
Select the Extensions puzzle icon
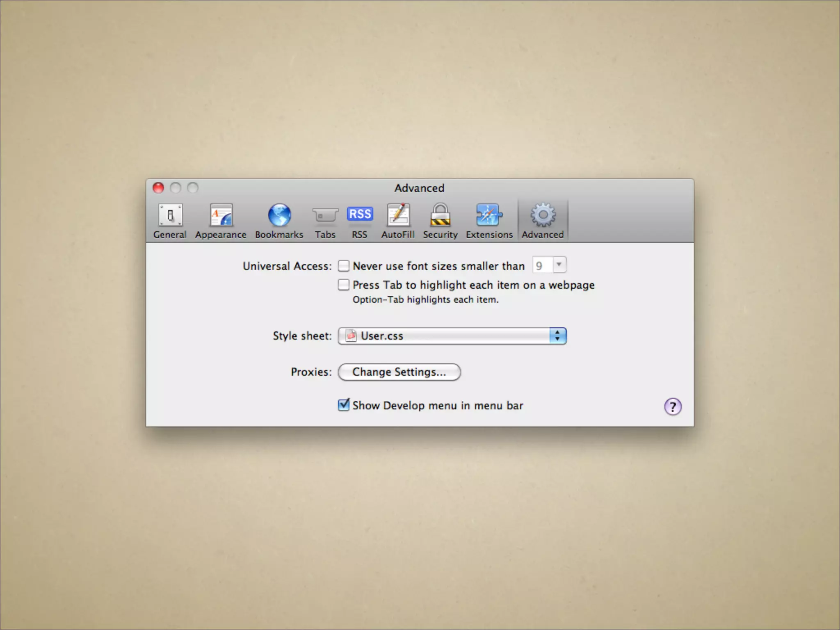[x=489, y=215]
